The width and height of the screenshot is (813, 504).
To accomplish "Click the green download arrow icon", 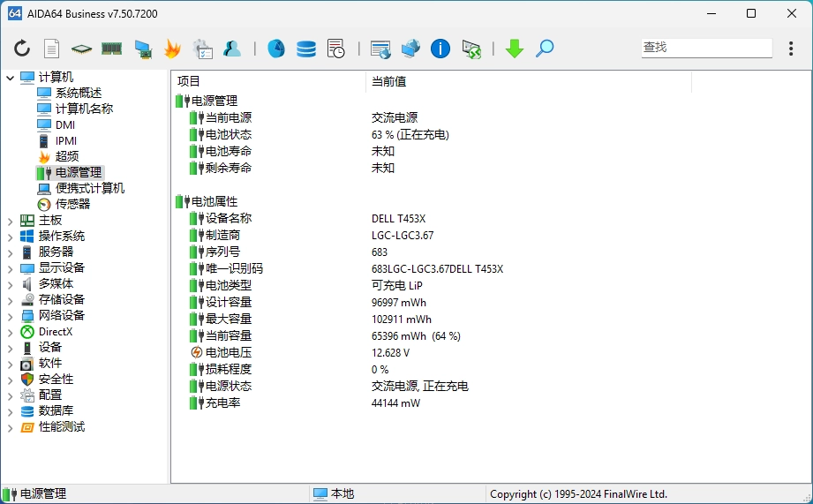I will (515, 49).
